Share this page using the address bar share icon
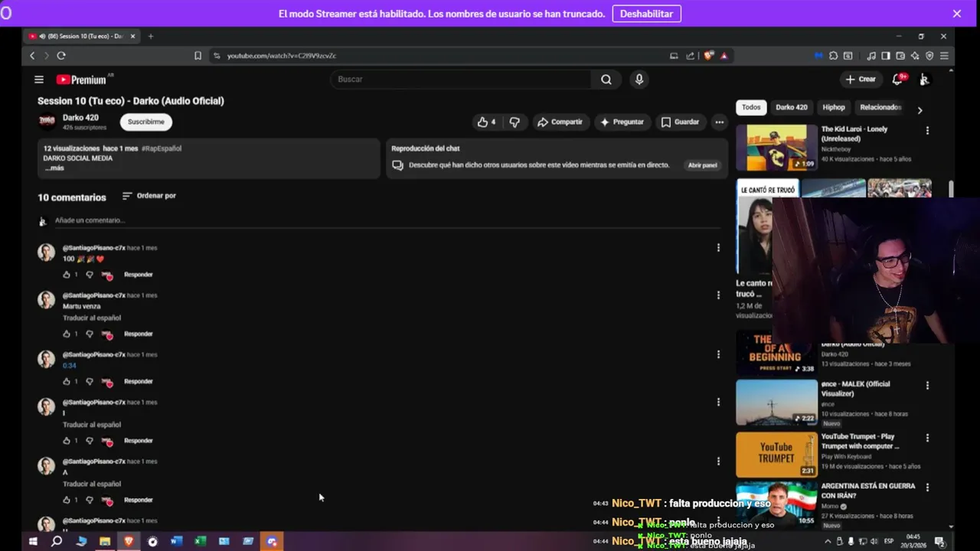 690,56
